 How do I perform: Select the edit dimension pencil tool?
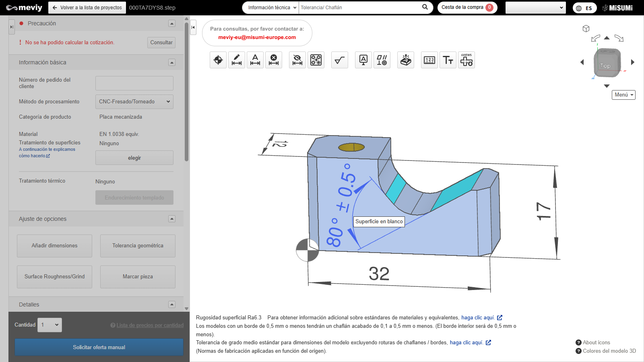pyautogui.click(x=237, y=60)
